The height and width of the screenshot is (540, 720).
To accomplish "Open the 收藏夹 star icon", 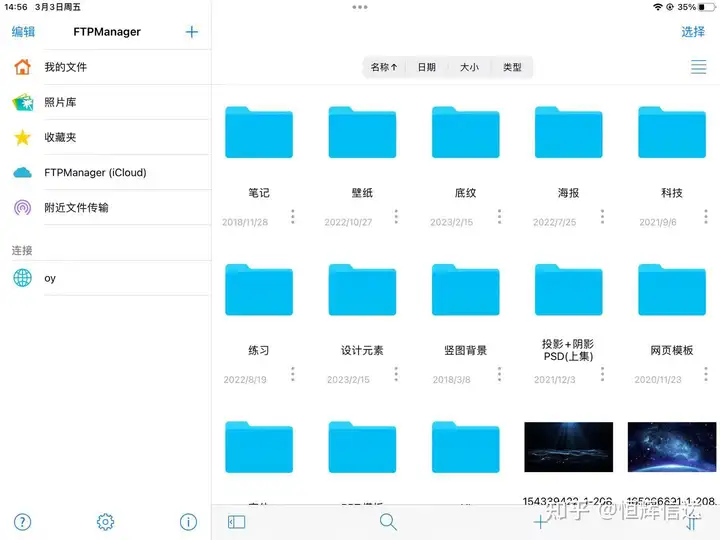I will [x=22, y=137].
